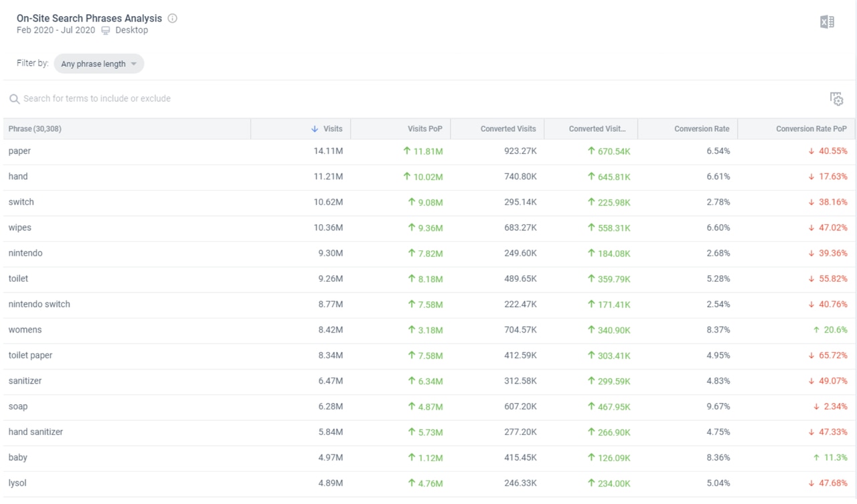
Task: Click the 'toilet paper' phrase
Action: click(30, 355)
